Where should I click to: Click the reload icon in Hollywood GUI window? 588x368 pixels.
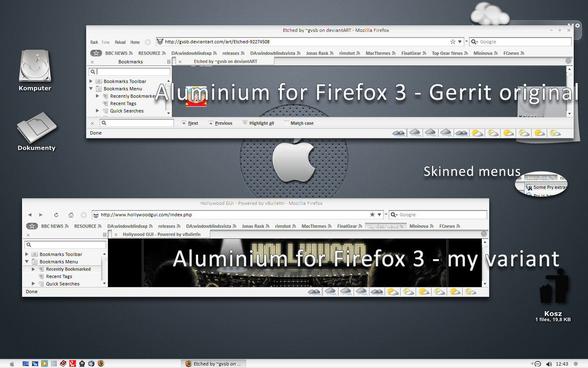tap(56, 215)
